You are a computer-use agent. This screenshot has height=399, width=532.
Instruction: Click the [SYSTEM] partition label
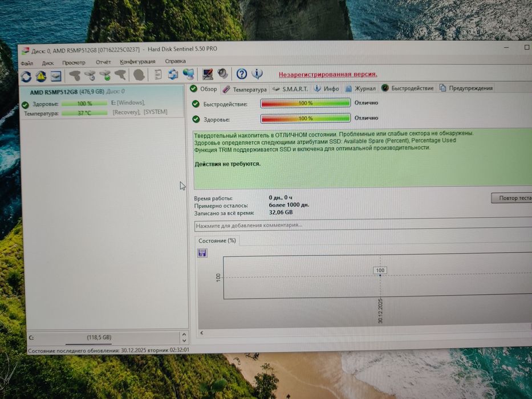coord(156,112)
